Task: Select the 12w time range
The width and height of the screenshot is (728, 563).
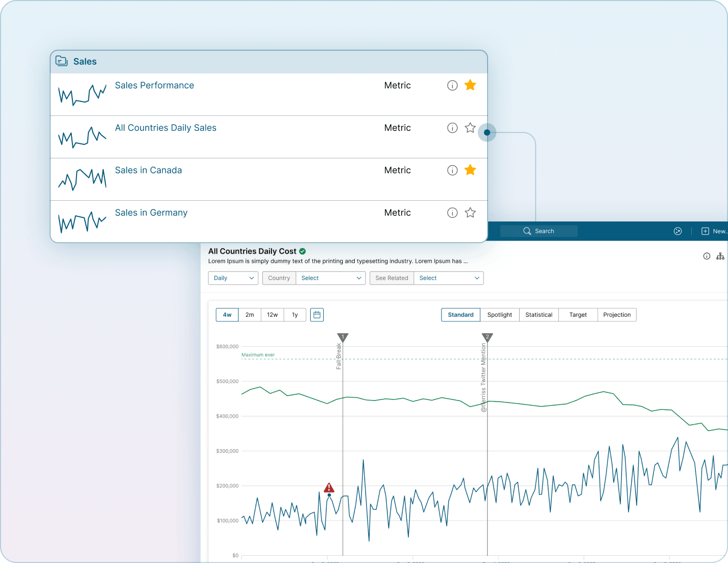Action: (272, 314)
